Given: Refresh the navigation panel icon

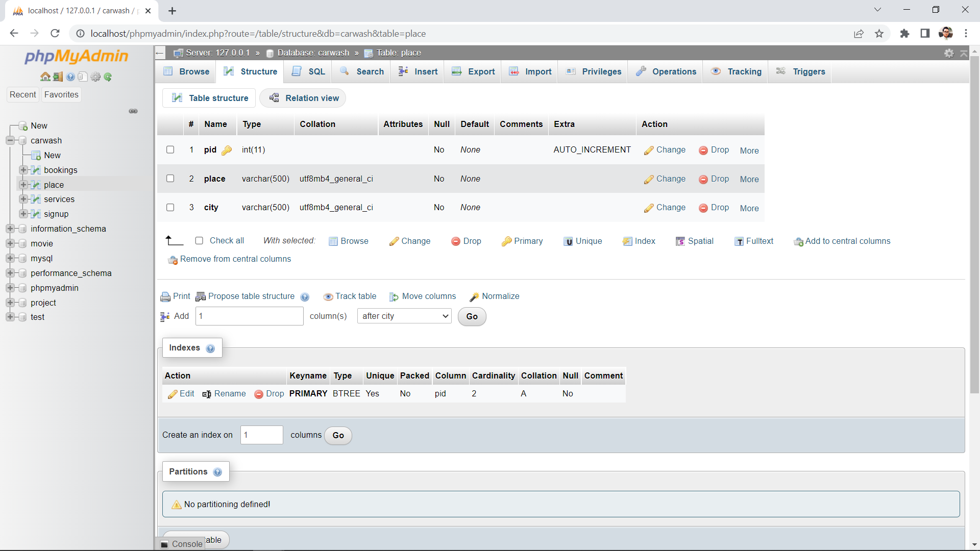Looking at the screenshot, I should (x=108, y=77).
